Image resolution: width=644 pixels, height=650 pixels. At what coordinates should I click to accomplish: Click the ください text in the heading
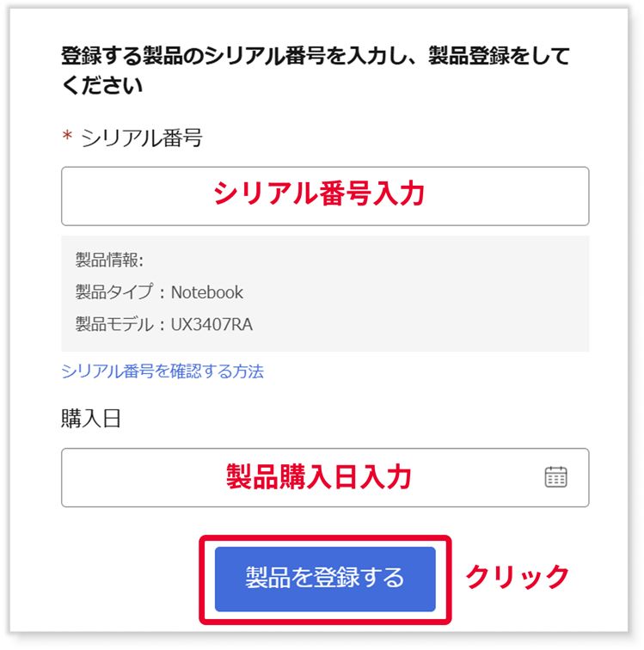[102, 85]
